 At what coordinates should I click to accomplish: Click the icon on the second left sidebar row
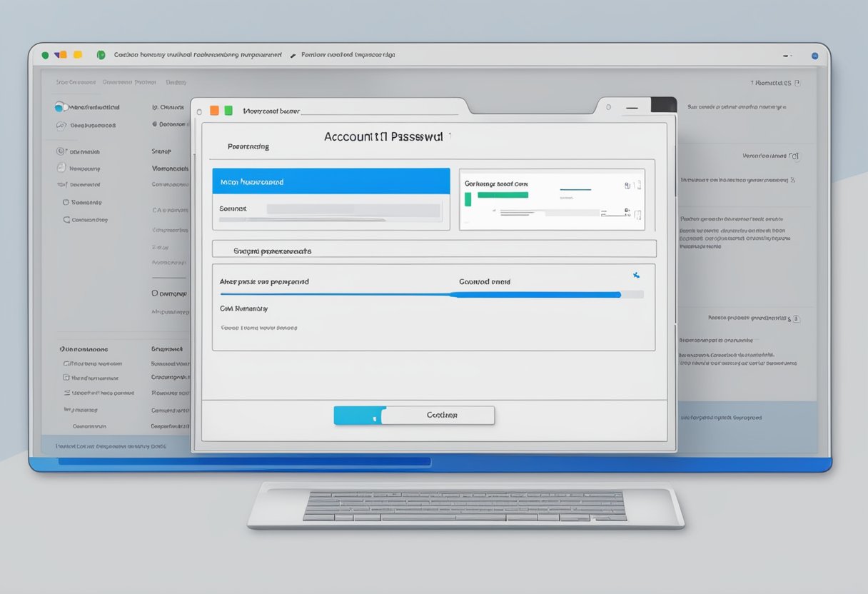[x=61, y=126]
